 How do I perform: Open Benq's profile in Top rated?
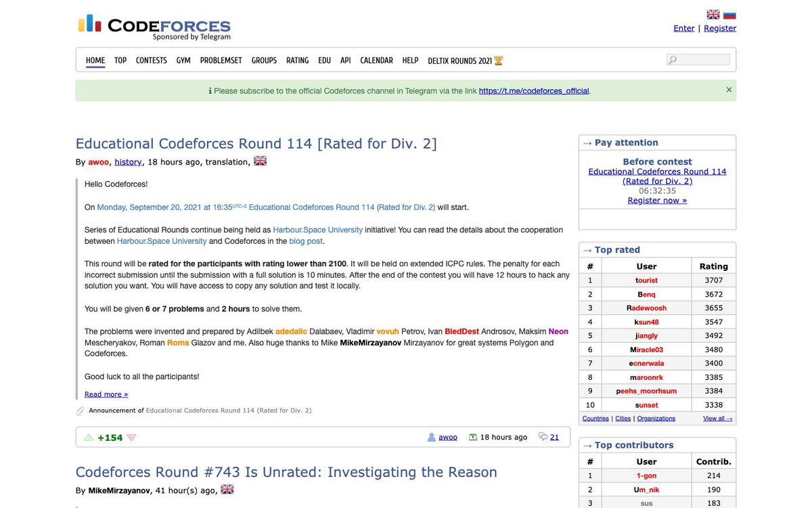point(646,295)
